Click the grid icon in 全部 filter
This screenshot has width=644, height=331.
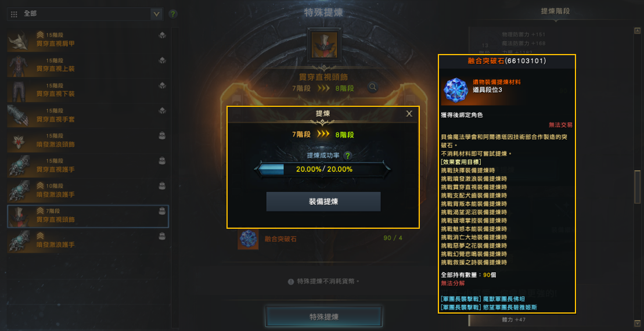(14, 15)
